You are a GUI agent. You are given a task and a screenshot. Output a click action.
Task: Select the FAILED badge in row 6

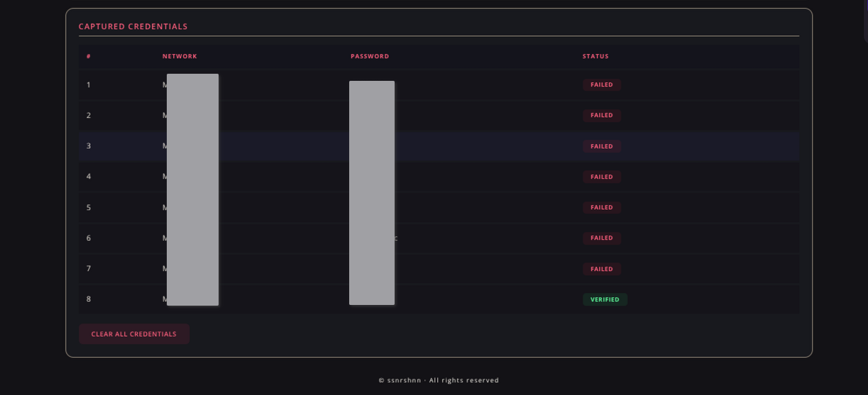click(601, 238)
